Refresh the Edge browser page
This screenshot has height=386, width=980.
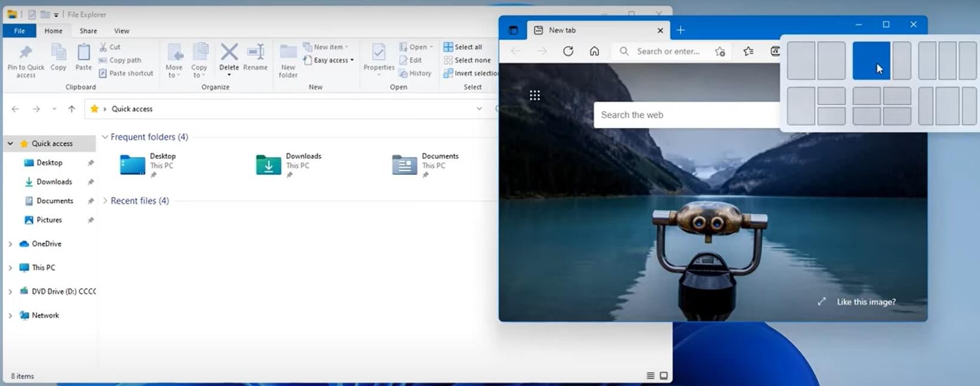pos(568,51)
